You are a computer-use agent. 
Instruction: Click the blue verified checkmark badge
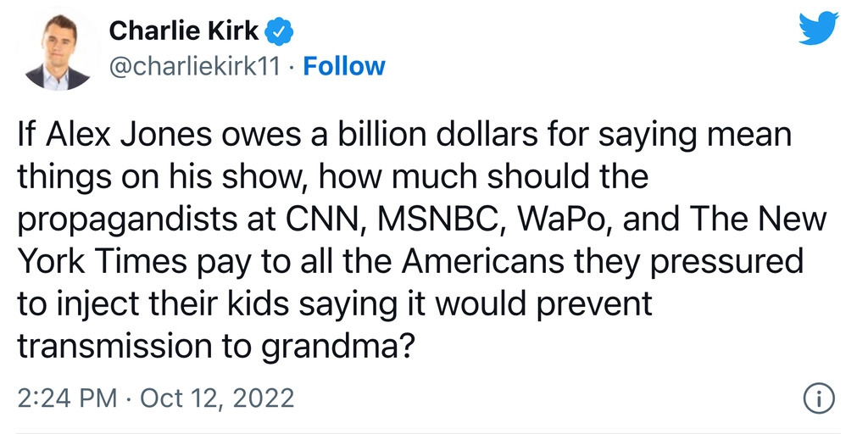tap(280, 33)
